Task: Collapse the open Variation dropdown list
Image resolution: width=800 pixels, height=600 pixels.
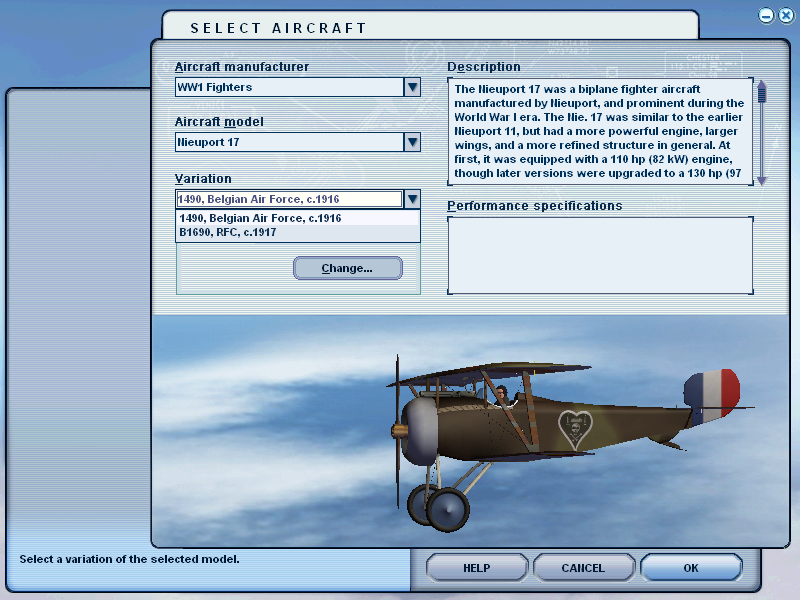Action: pos(412,198)
